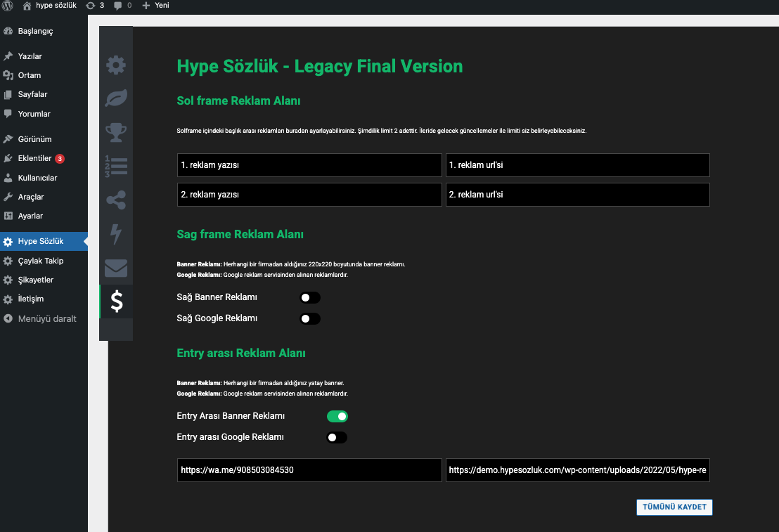Click the Sayfalar pages icon

(8, 94)
